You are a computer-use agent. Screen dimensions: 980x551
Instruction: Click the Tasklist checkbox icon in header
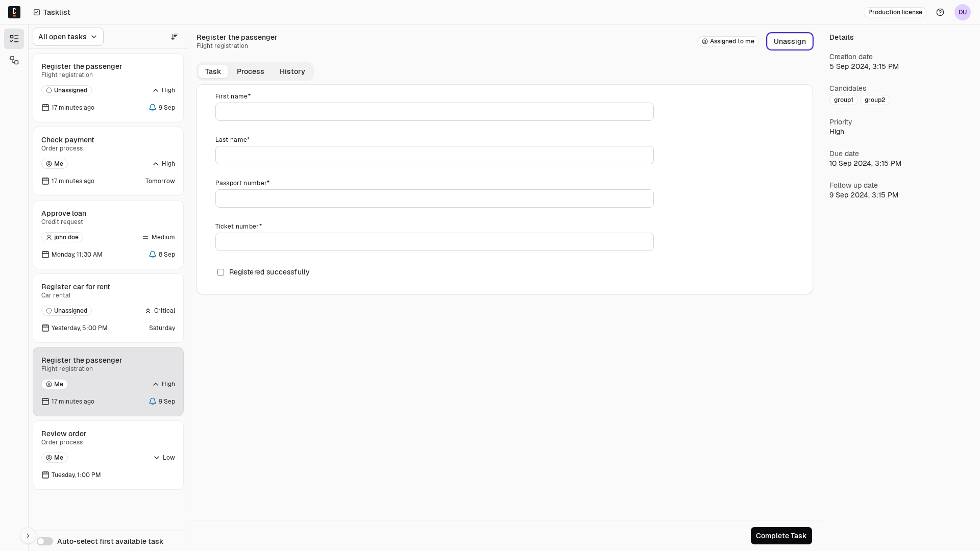click(37, 12)
